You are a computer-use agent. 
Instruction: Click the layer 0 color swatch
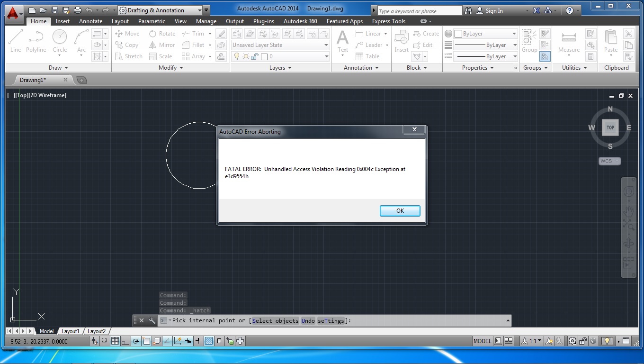point(264,56)
